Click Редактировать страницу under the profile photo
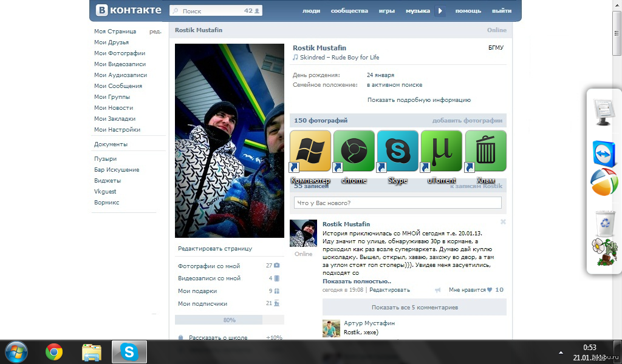The height and width of the screenshot is (364, 622). coord(215,249)
